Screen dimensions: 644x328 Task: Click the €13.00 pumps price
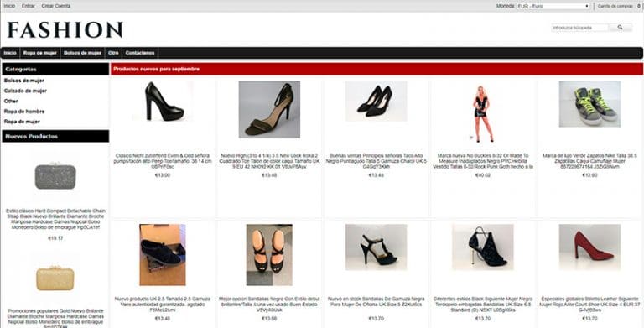pos(163,175)
